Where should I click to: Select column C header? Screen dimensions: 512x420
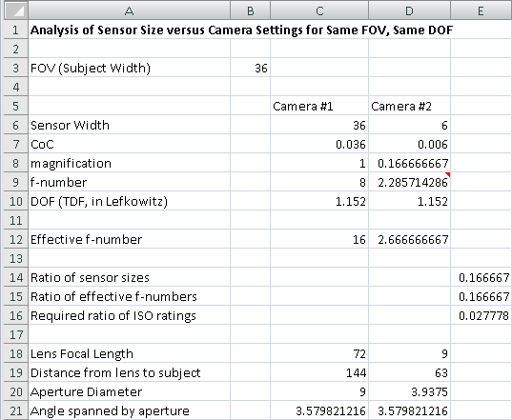tap(319, 10)
